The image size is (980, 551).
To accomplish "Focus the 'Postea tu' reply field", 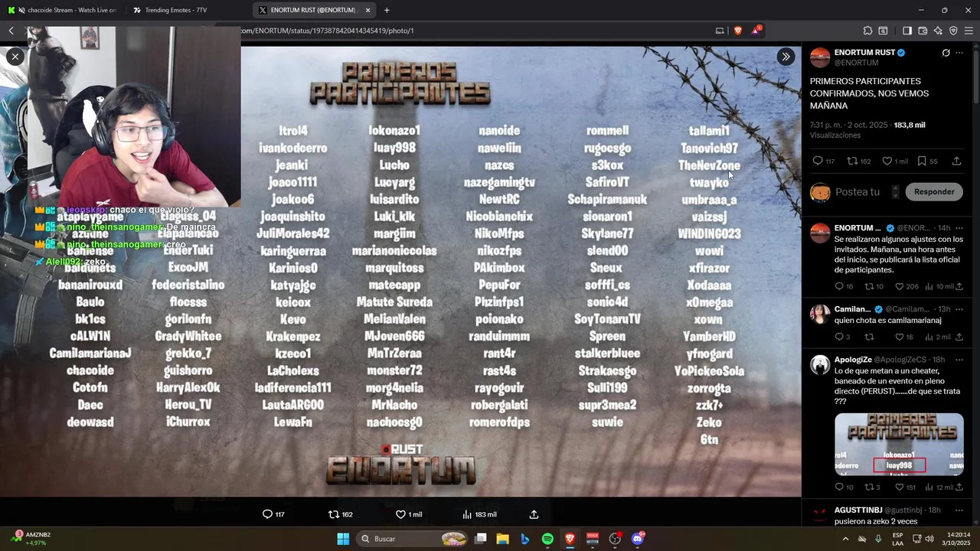I will coord(857,192).
